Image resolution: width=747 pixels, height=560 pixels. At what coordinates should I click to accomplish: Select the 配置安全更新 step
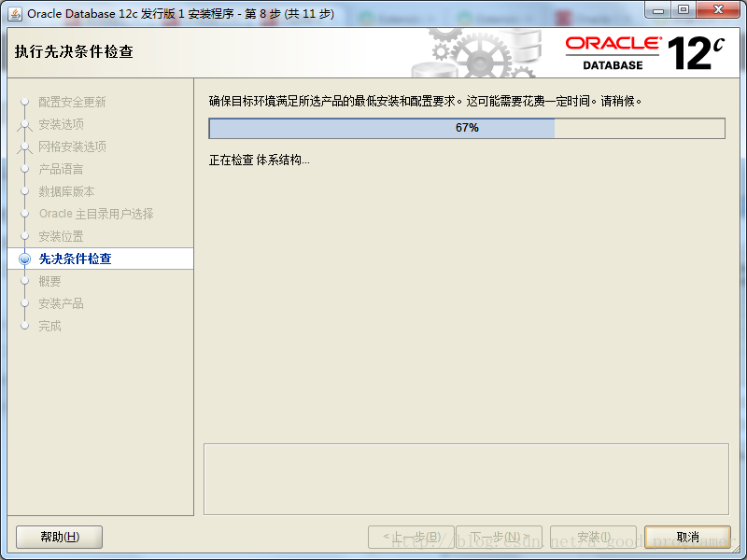(72, 102)
